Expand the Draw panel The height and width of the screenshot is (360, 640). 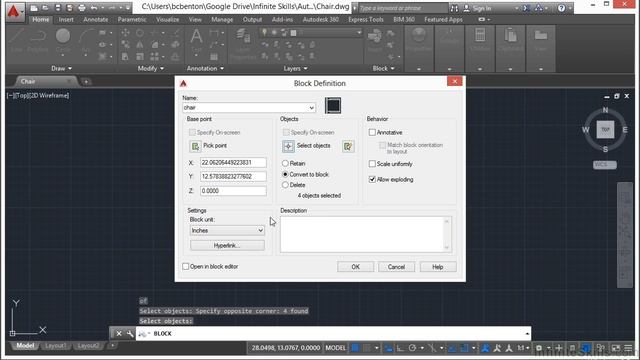(62, 69)
